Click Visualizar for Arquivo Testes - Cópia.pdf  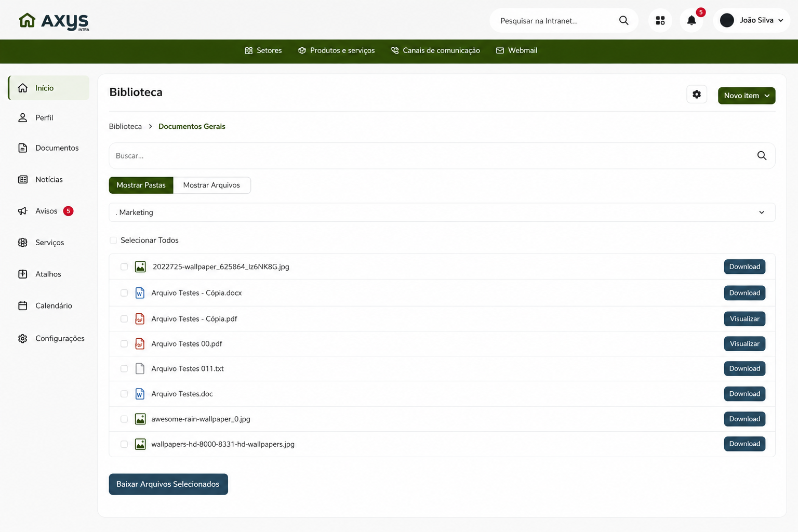[x=744, y=319]
